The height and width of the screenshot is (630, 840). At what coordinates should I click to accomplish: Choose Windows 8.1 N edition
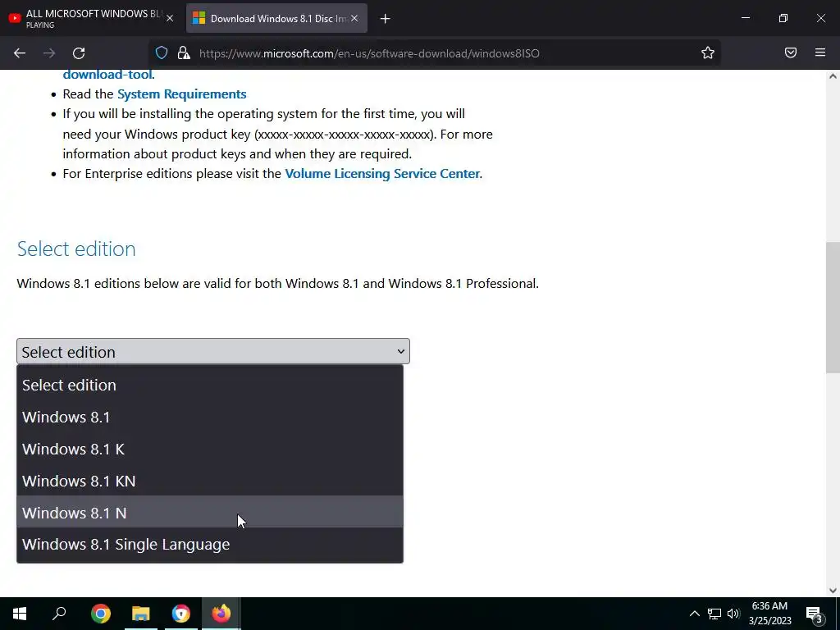pyautogui.click(x=210, y=513)
